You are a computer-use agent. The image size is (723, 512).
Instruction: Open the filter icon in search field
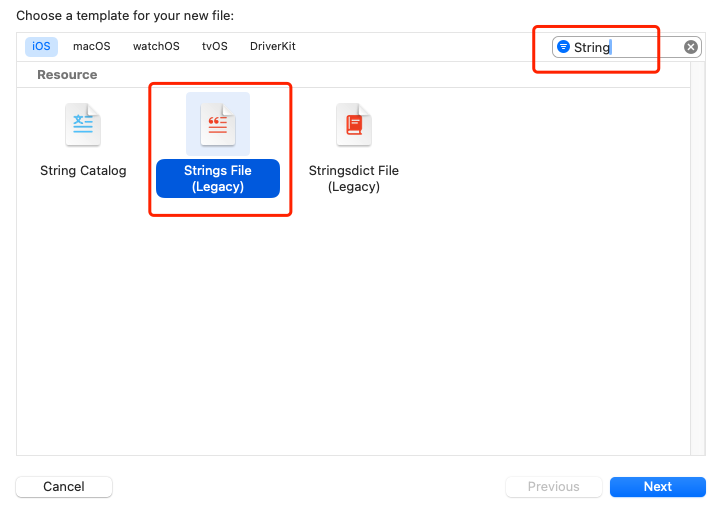pos(563,47)
